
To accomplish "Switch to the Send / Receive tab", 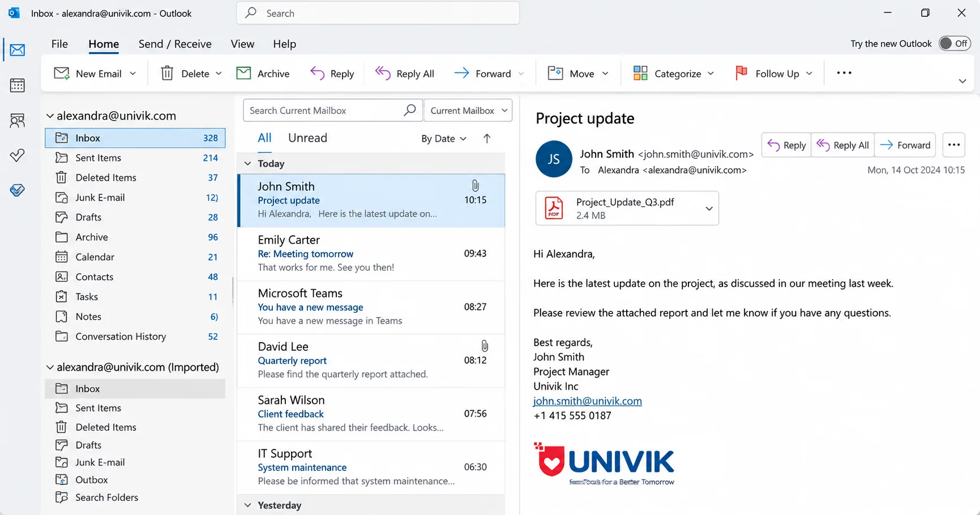I will coord(175,44).
